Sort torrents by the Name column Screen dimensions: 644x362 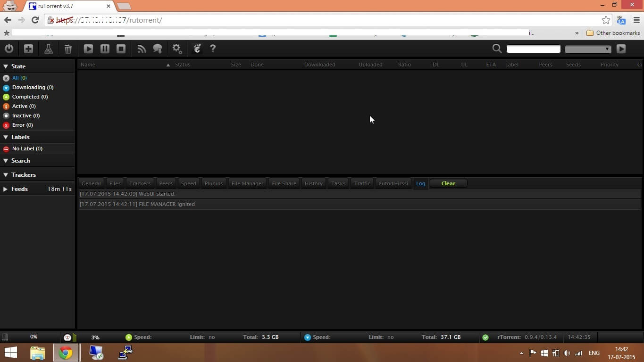[88, 65]
